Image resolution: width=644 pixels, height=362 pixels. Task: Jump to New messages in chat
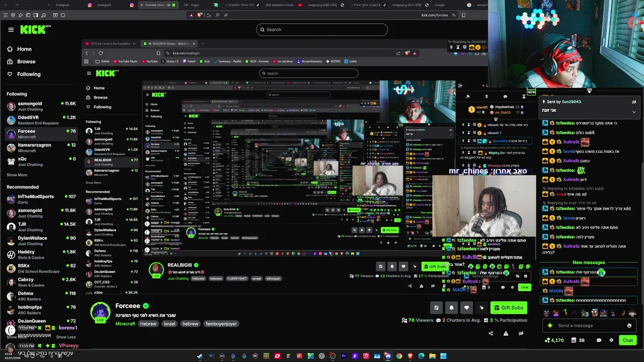point(589,262)
